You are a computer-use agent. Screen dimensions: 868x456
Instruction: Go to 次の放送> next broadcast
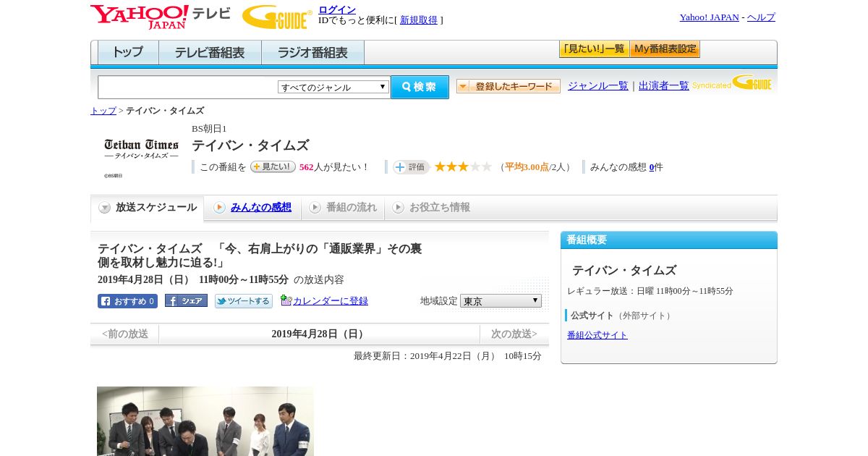click(514, 334)
